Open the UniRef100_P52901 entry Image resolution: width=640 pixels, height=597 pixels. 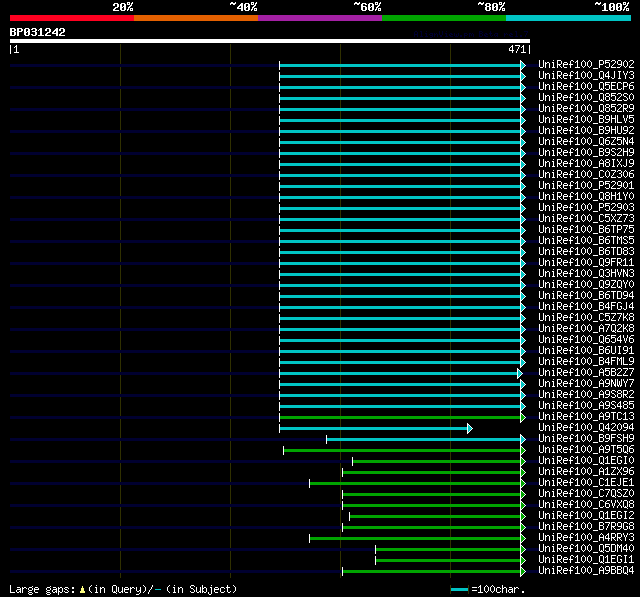coord(586,186)
